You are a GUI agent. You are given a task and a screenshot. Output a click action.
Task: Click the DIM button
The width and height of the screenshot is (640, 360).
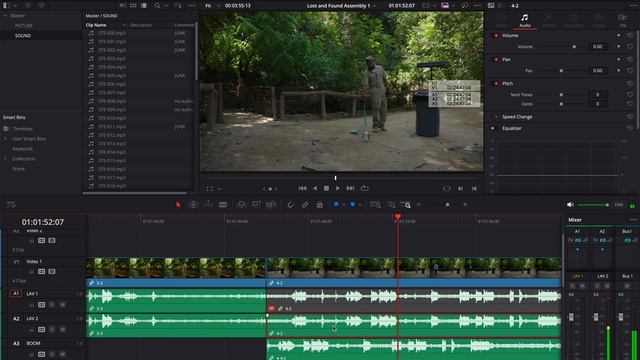click(x=619, y=204)
